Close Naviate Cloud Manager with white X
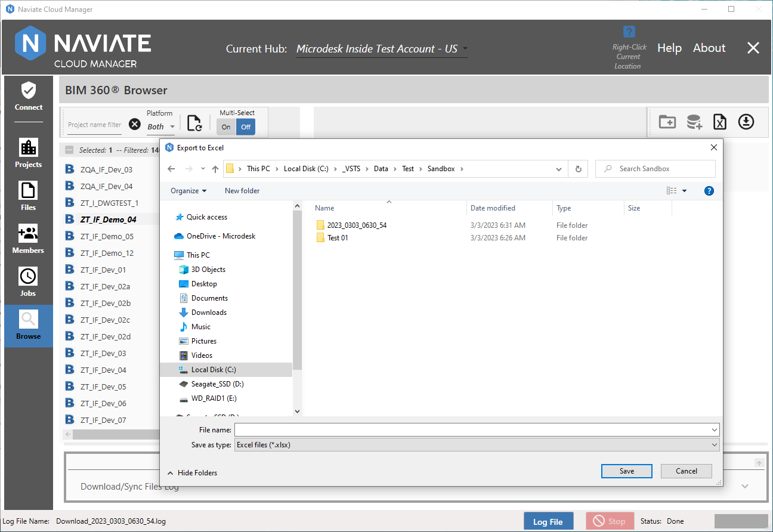The width and height of the screenshot is (773, 532). pos(753,48)
